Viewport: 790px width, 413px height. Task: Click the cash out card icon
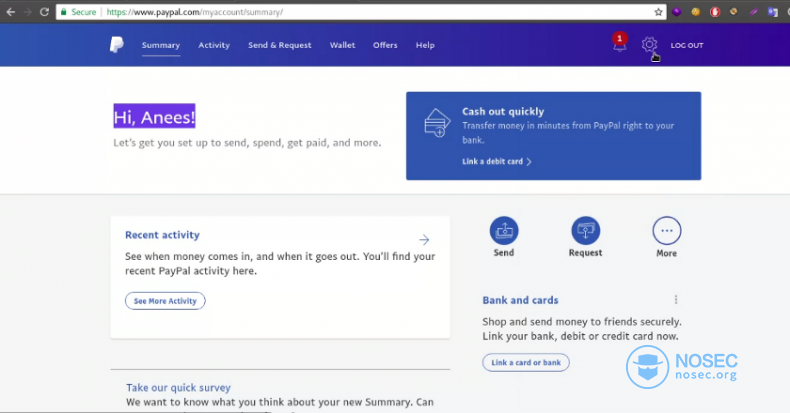click(437, 123)
